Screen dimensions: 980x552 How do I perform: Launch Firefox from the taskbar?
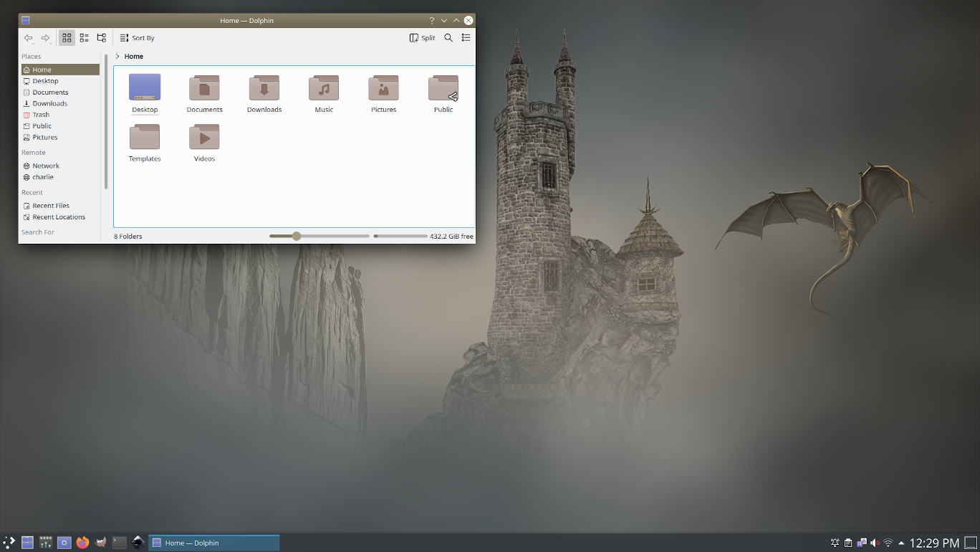point(82,543)
